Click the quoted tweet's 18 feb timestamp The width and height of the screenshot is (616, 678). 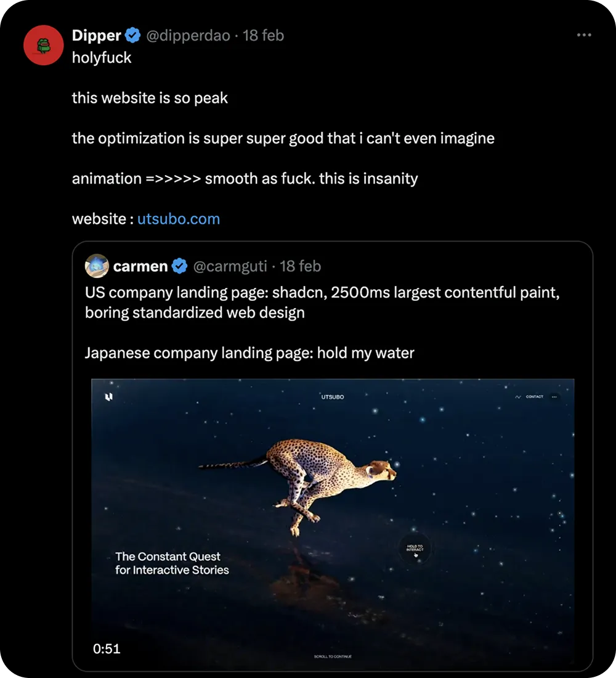[301, 266]
